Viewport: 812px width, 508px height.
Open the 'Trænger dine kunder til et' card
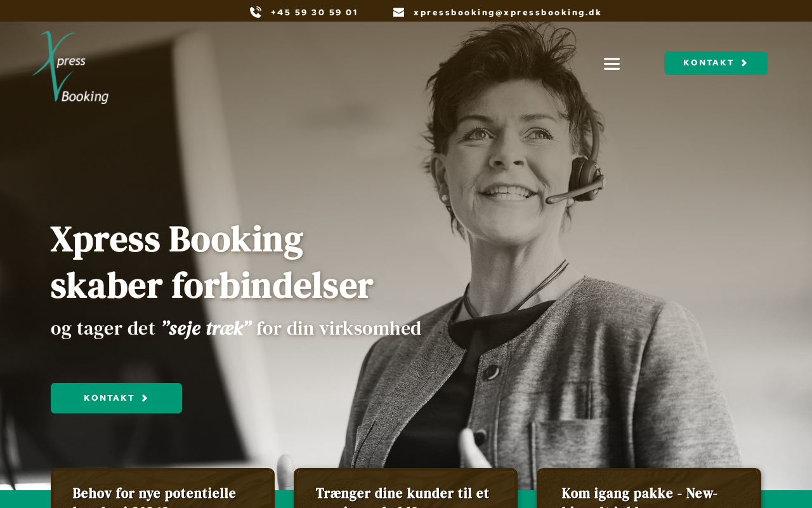click(x=405, y=488)
